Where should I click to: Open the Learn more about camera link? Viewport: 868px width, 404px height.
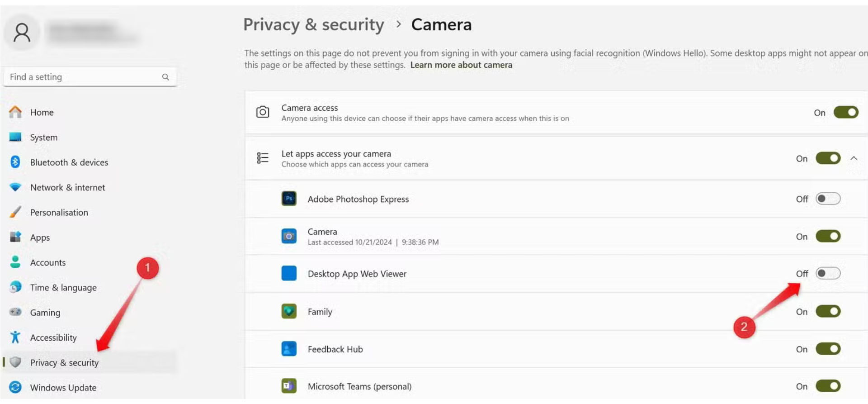click(461, 65)
